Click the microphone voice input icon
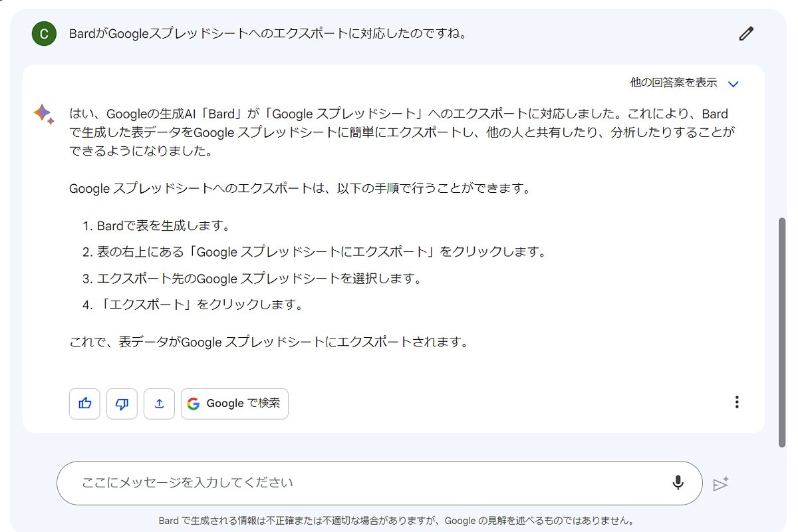The image size is (798, 532). coord(678,483)
